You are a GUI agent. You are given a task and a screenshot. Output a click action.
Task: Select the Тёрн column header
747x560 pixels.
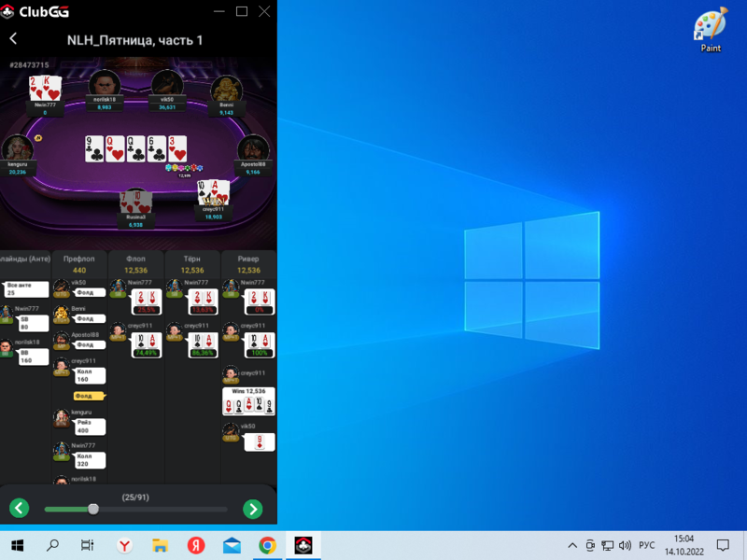[x=192, y=258]
